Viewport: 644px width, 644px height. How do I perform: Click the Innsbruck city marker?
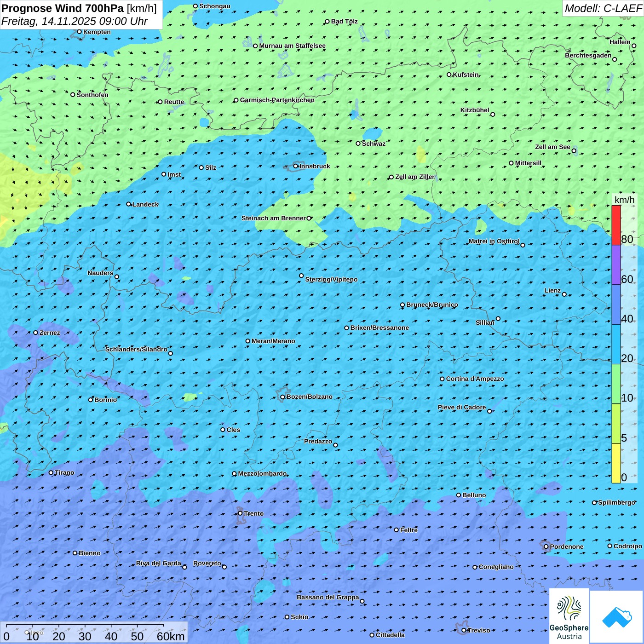pyautogui.click(x=296, y=166)
